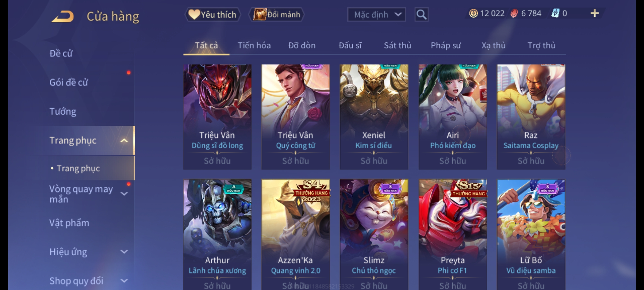Viewport: 644px width, 290px height.
Task: Tap the blue voucher currency icon
Action: (x=555, y=13)
